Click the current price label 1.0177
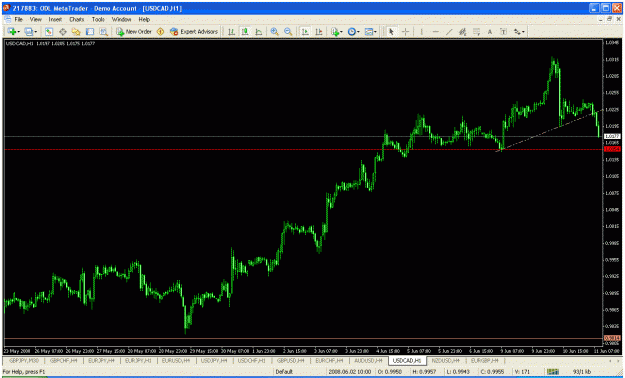Viewport: 625px width, 378px height. 612,136
